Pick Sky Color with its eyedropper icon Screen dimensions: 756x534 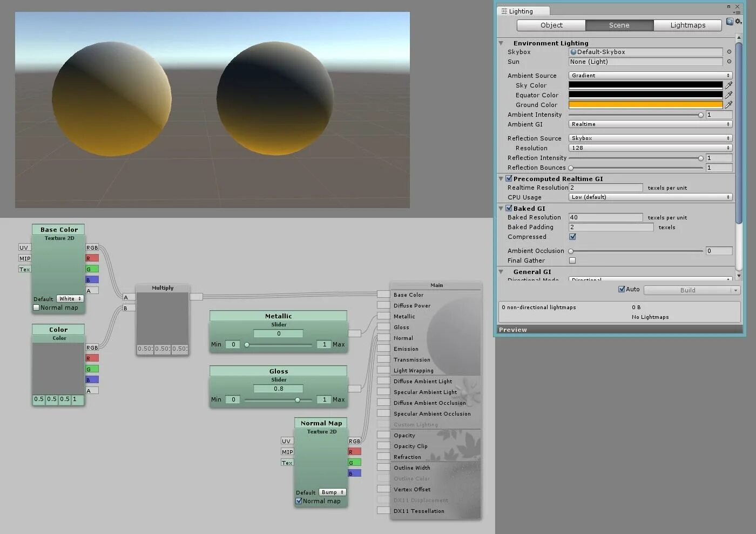pyautogui.click(x=728, y=85)
